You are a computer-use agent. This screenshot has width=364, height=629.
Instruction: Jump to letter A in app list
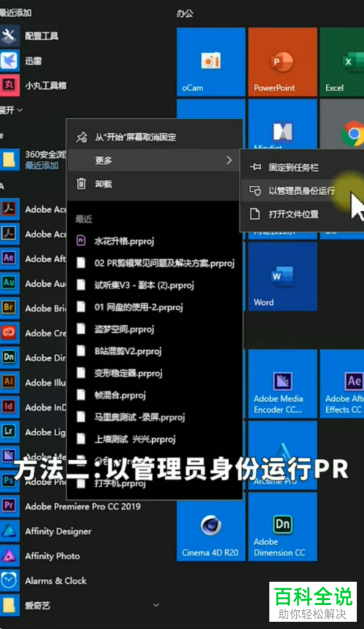[x=2, y=186]
